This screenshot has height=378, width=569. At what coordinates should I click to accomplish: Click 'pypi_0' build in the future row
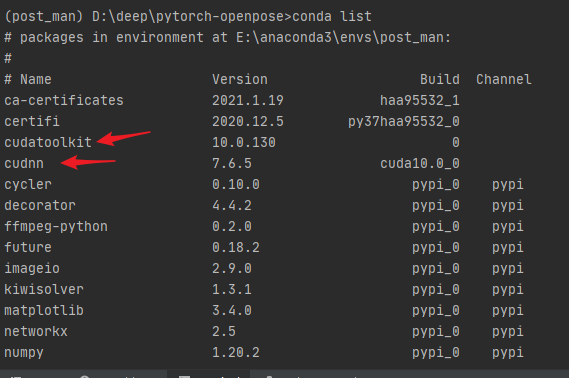point(436,248)
